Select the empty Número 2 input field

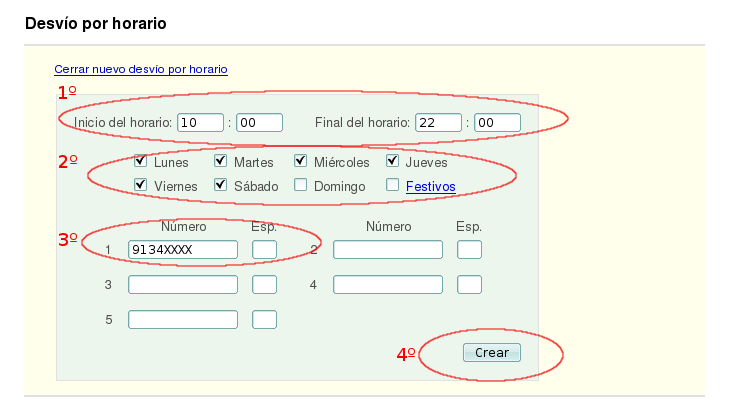pos(388,249)
